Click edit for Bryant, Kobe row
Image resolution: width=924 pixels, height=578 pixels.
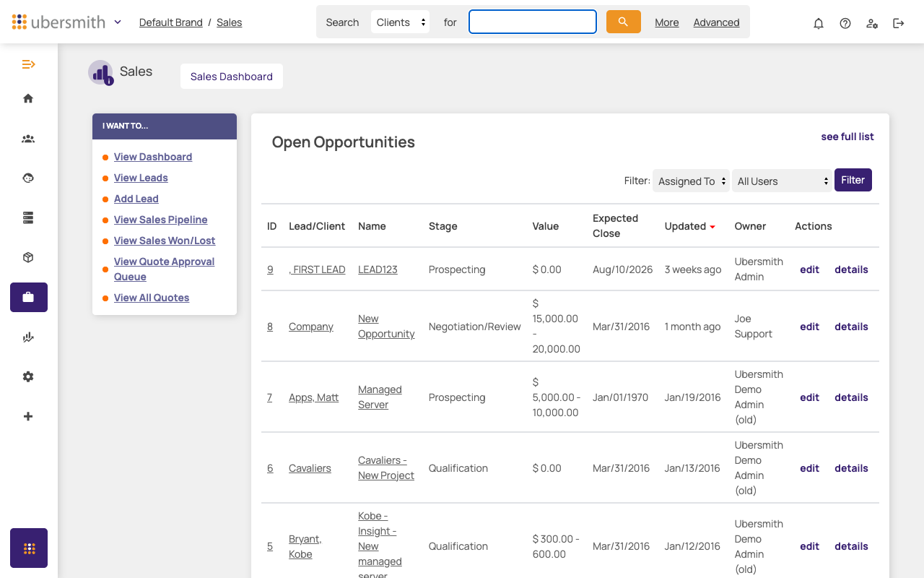tap(810, 546)
